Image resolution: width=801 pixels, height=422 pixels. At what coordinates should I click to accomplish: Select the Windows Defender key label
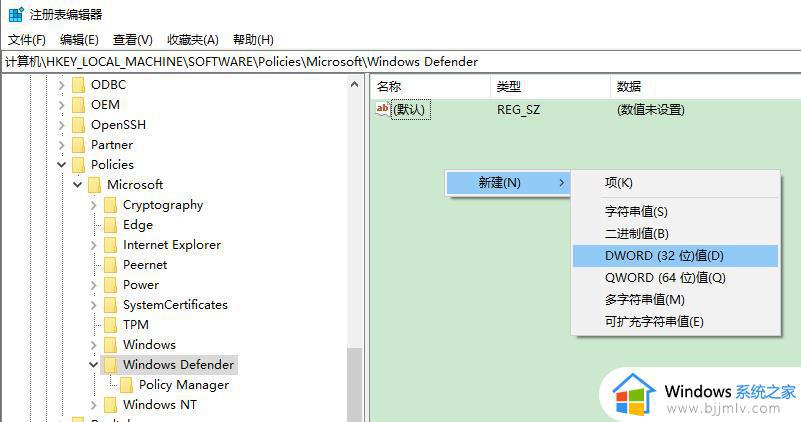[178, 365]
